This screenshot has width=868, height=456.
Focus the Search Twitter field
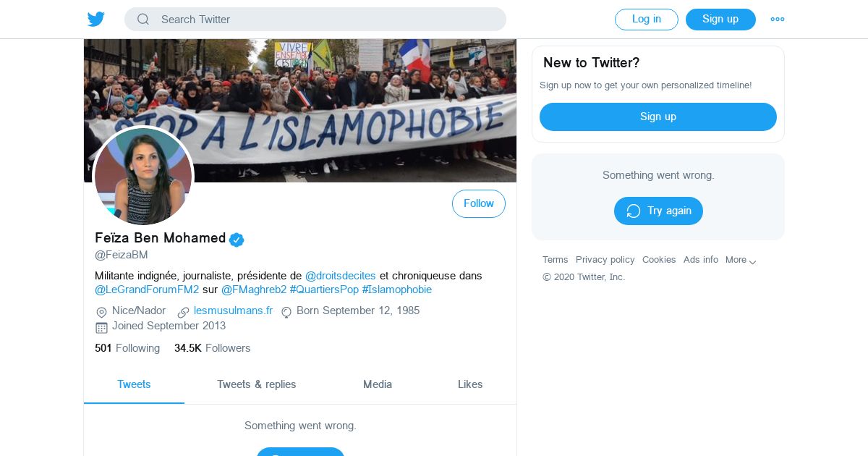325,20
